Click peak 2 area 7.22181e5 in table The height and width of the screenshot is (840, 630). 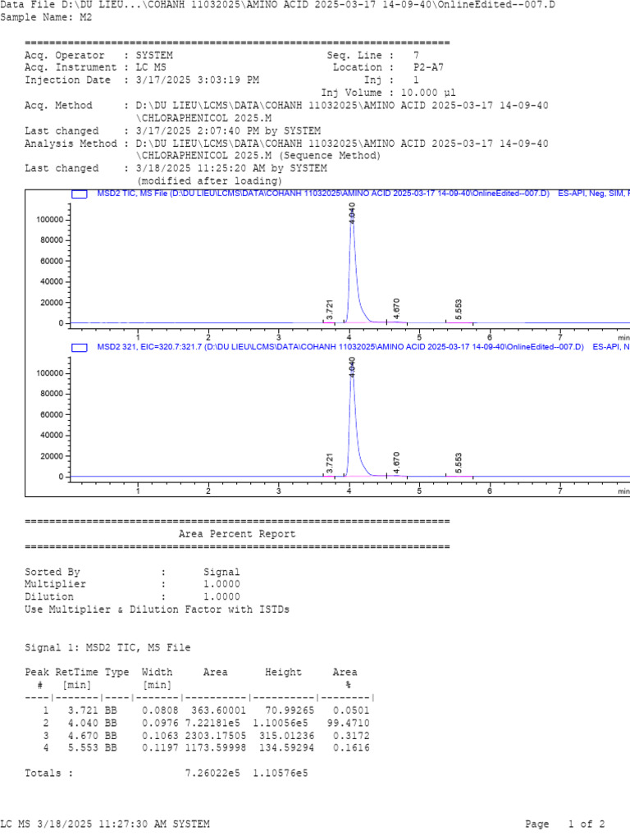coord(212,723)
